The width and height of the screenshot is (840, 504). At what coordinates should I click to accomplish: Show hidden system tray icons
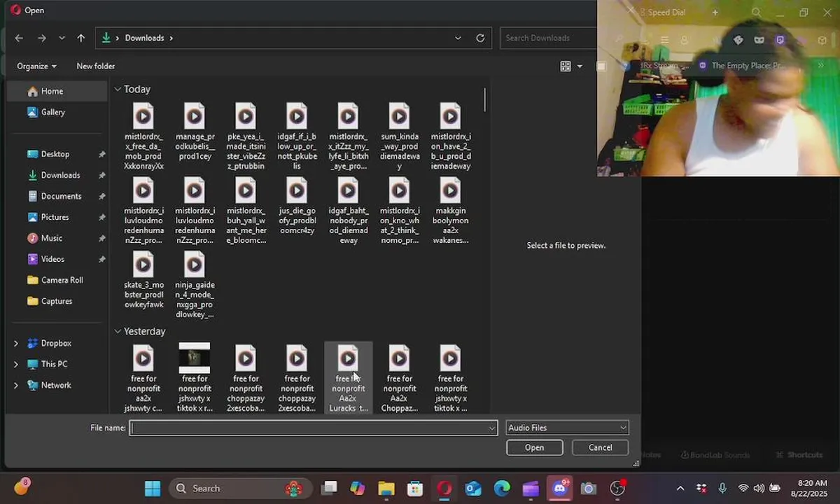(x=680, y=489)
